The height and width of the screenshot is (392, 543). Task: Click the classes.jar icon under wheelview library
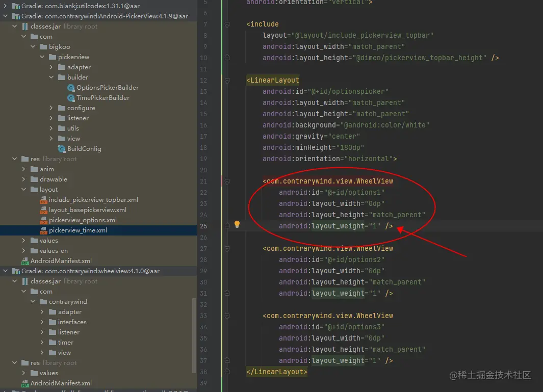[x=25, y=281]
